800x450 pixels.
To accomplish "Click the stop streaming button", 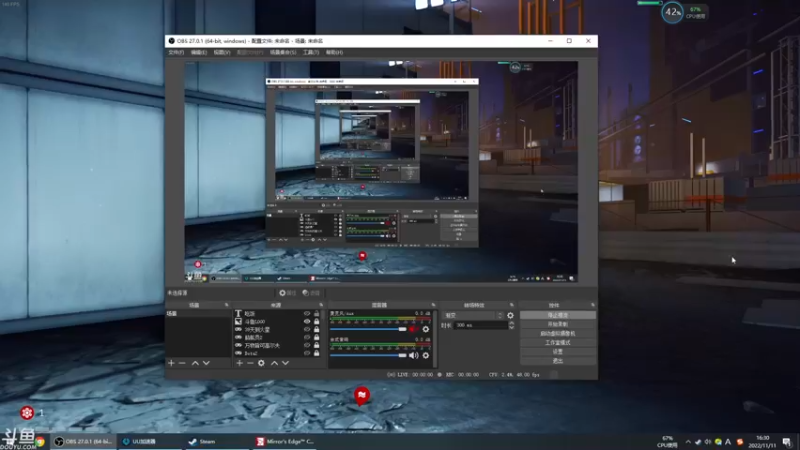I will [558, 315].
